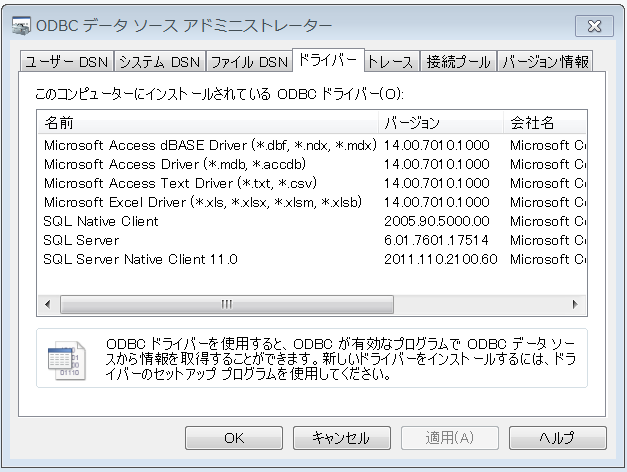Open the システム DSN tab
Image resolution: width=627 pixels, height=472 pixels.
[x=160, y=62]
